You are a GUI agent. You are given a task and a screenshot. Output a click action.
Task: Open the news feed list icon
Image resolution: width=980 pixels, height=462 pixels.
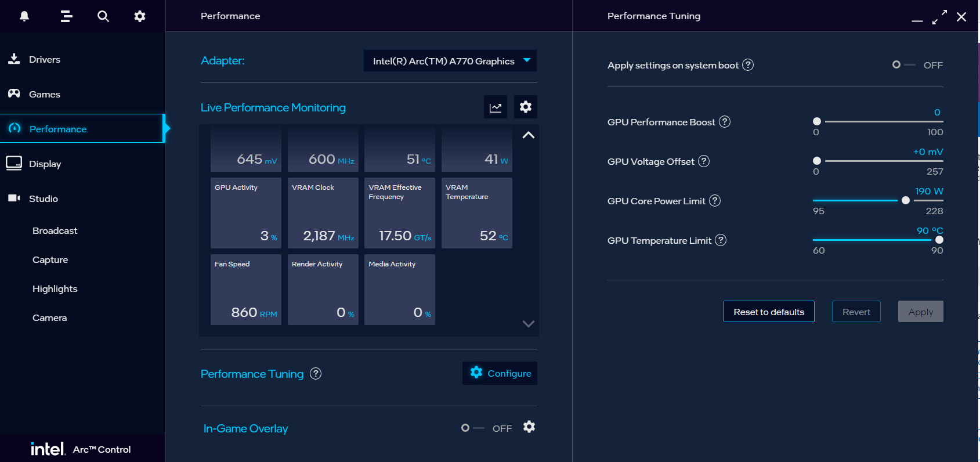(x=67, y=16)
